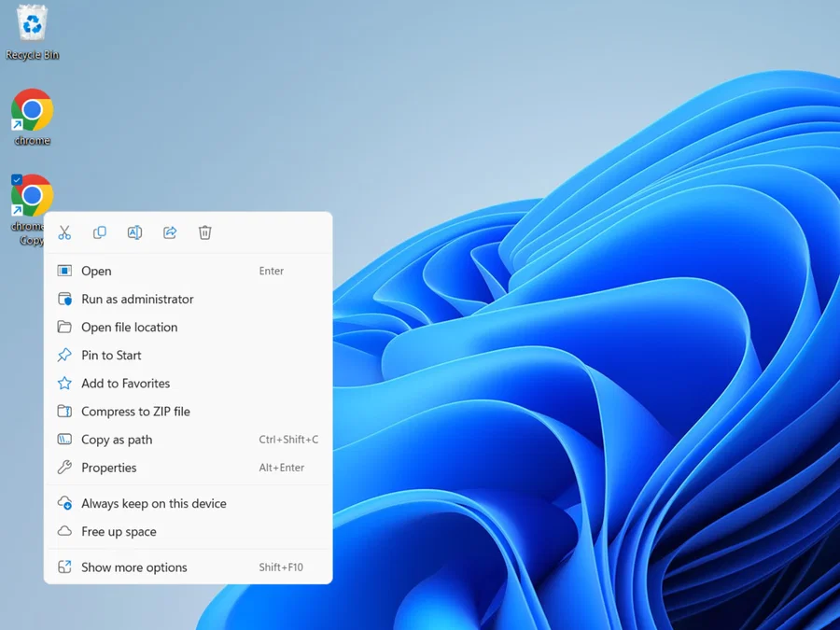Choose Compress to ZIP file
840x630 pixels.
tap(135, 411)
